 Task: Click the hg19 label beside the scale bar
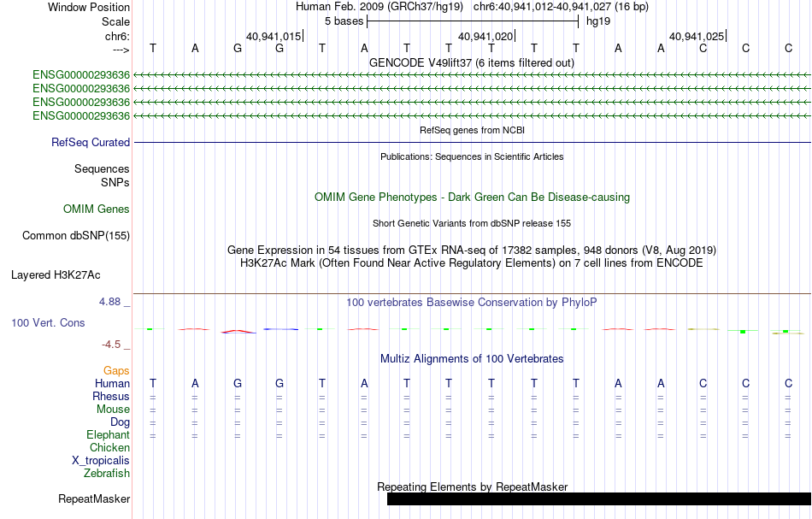pyautogui.click(x=598, y=21)
